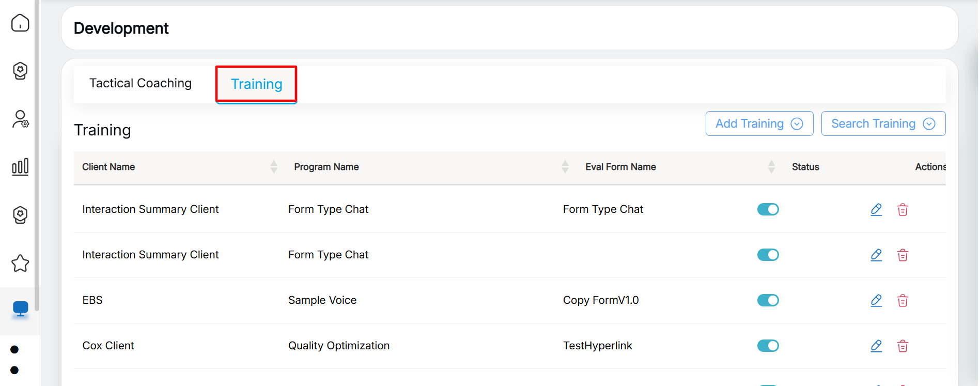Delete the EBS Sample Voice row

903,300
